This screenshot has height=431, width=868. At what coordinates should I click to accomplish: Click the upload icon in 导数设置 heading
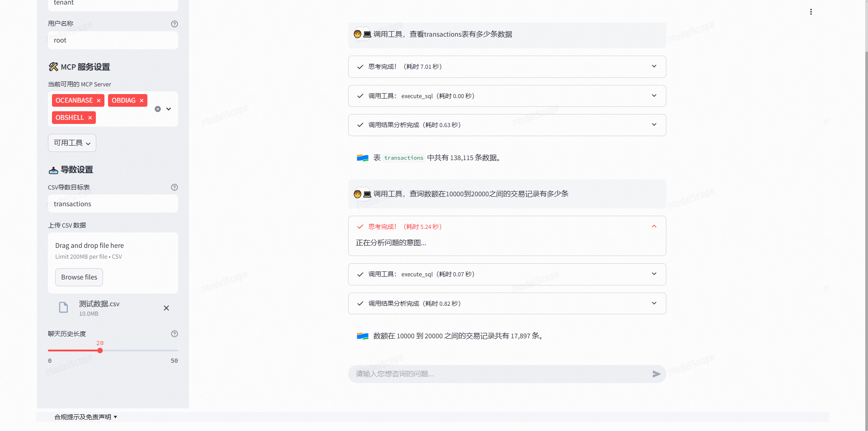pos(53,170)
